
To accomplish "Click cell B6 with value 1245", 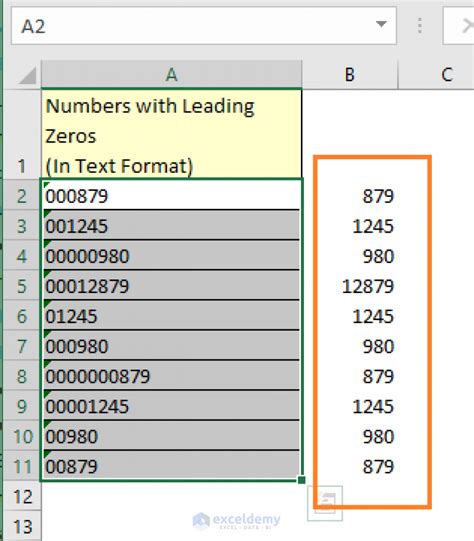I will click(350, 315).
